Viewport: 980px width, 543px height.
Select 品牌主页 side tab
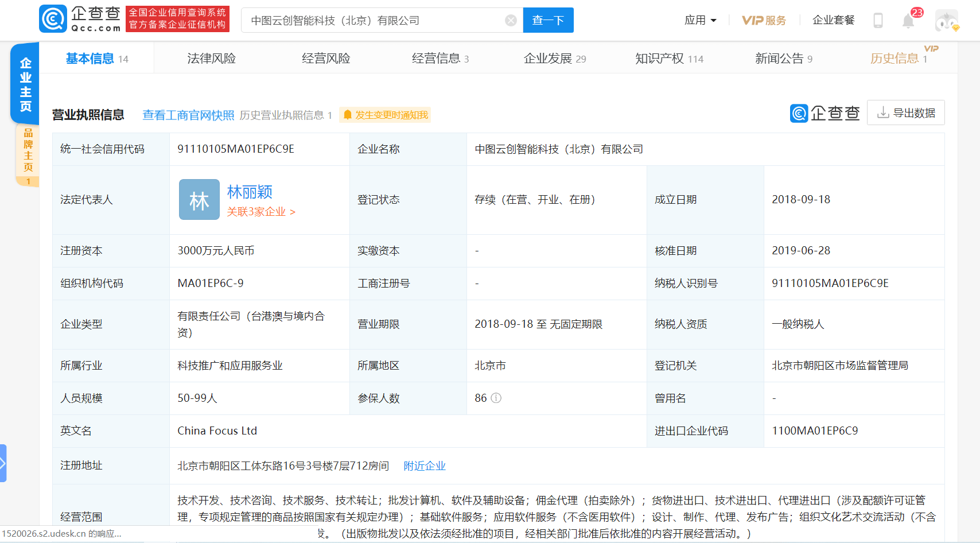[x=28, y=155]
